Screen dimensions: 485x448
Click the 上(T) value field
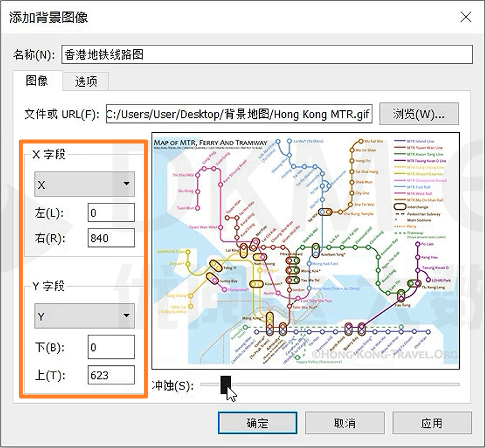pyautogui.click(x=111, y=374)
